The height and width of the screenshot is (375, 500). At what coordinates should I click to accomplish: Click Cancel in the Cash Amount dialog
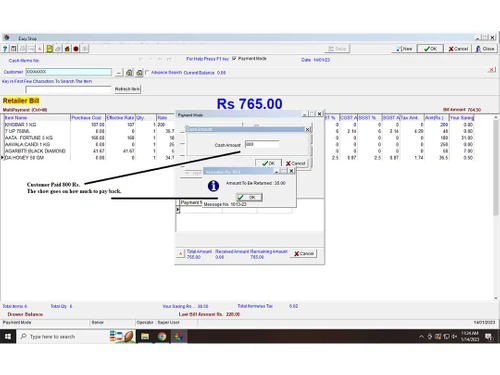point(296,163)
